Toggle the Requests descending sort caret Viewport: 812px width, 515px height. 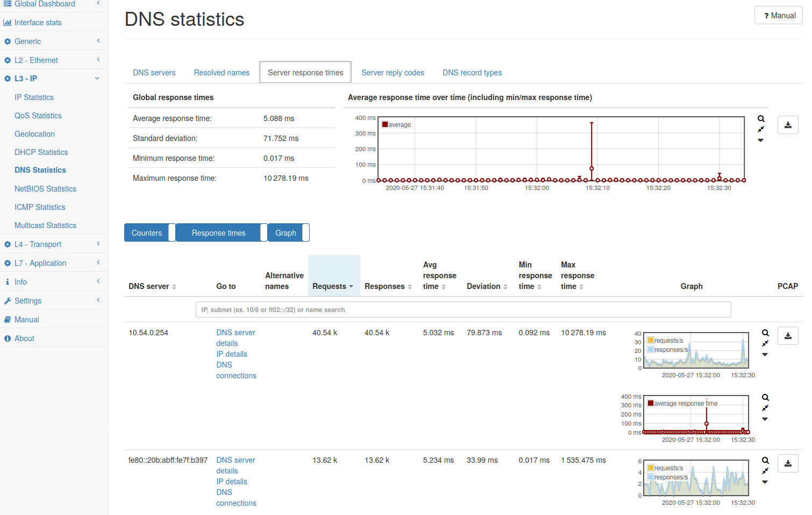[351, 287]
